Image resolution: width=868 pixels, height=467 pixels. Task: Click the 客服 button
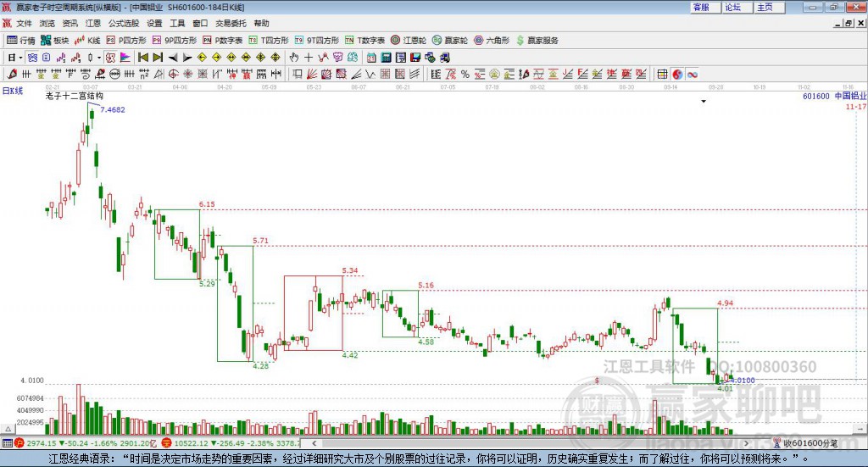[x=705, y=7]
